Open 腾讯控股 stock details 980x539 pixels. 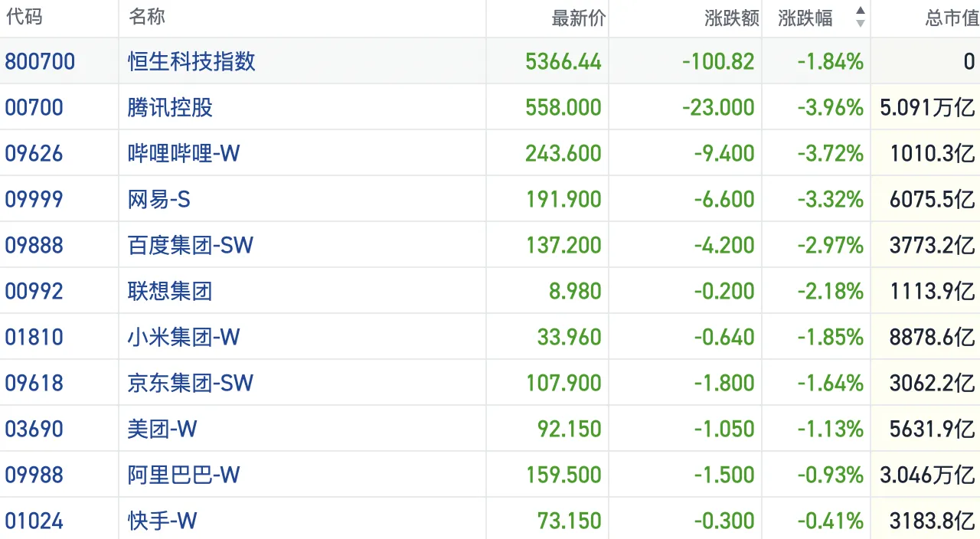[170, 107]
